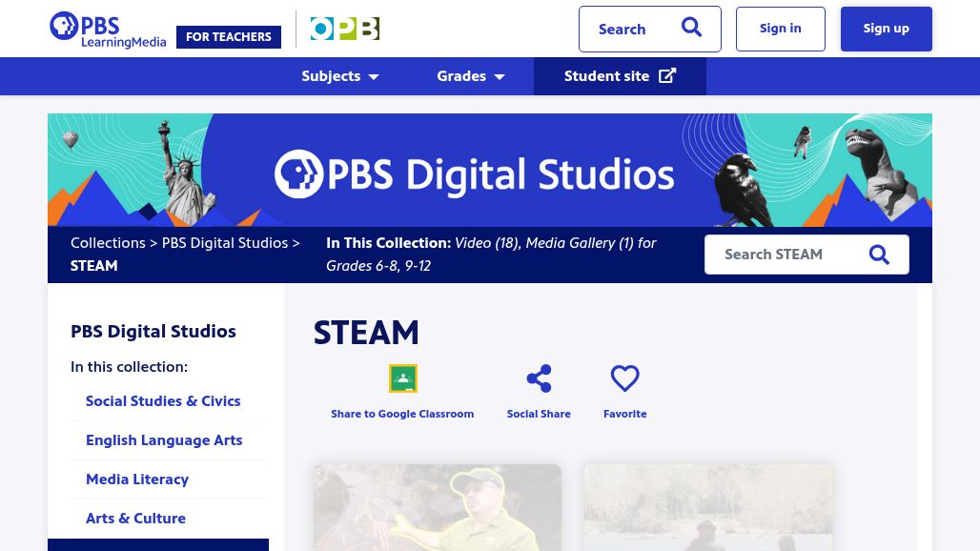Sign in to your account
Viewport: 980px width, 551px height.
(x=780, y=28)
